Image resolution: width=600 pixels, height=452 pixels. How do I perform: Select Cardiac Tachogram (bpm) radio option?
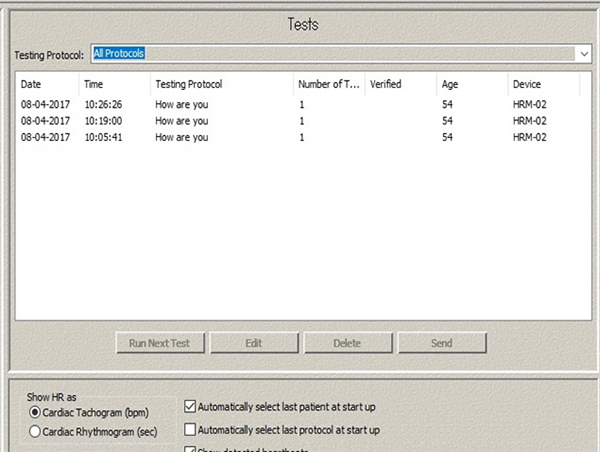coord(35,412)
